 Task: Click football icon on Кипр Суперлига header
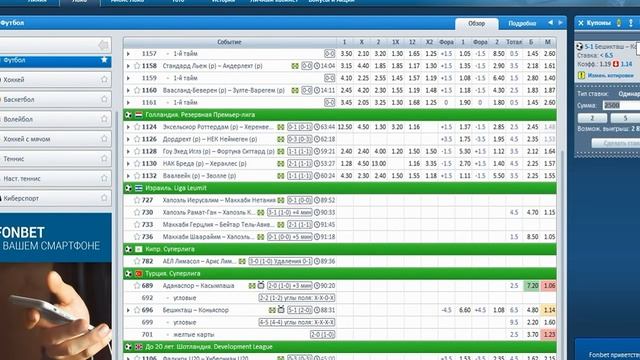[129, 249]
